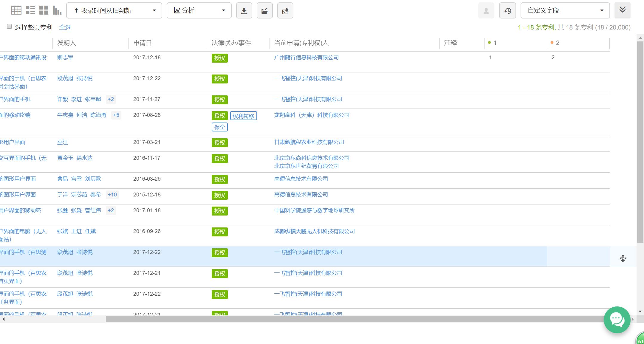Open bar chart view icon
The image size is (644, 344).
57,10
